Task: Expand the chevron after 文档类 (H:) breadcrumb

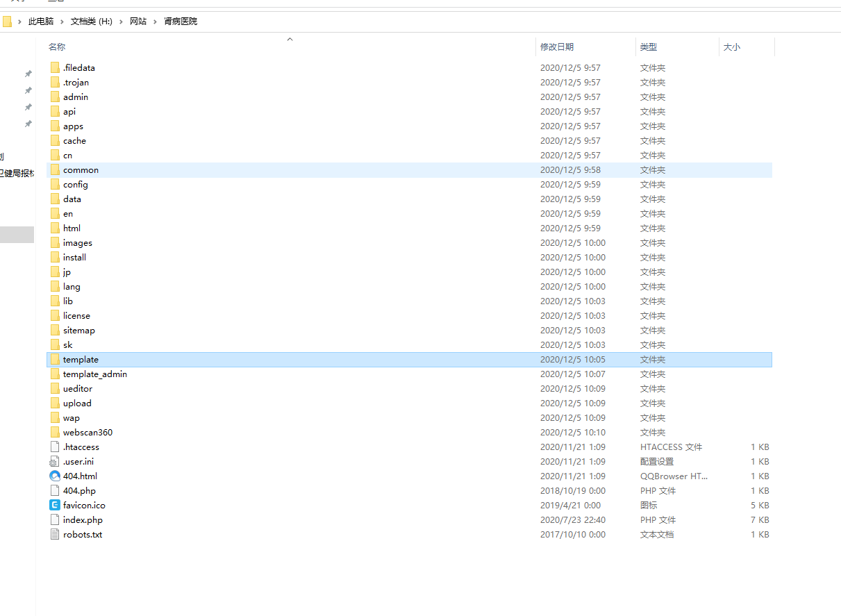Action: click(x=122, y=22)
